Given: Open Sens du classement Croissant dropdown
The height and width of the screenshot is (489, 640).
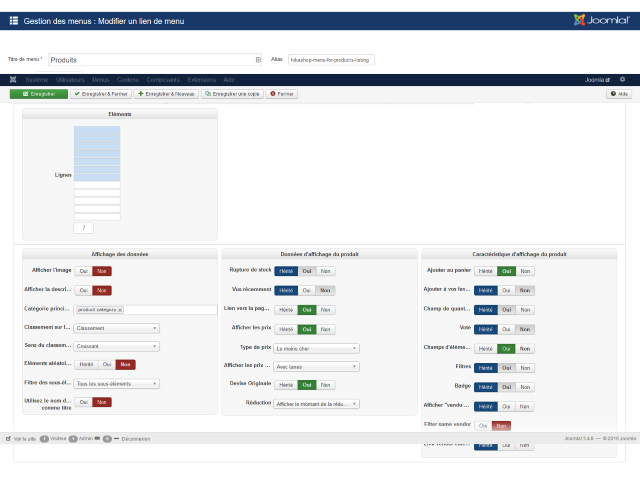Looking at the screenshot, I should coord(116,346).
